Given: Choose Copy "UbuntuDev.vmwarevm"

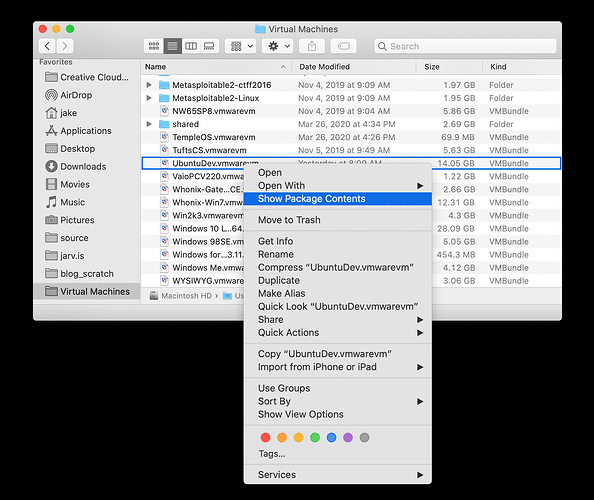Looking at the screenshot, I should [x=338, y=354].
